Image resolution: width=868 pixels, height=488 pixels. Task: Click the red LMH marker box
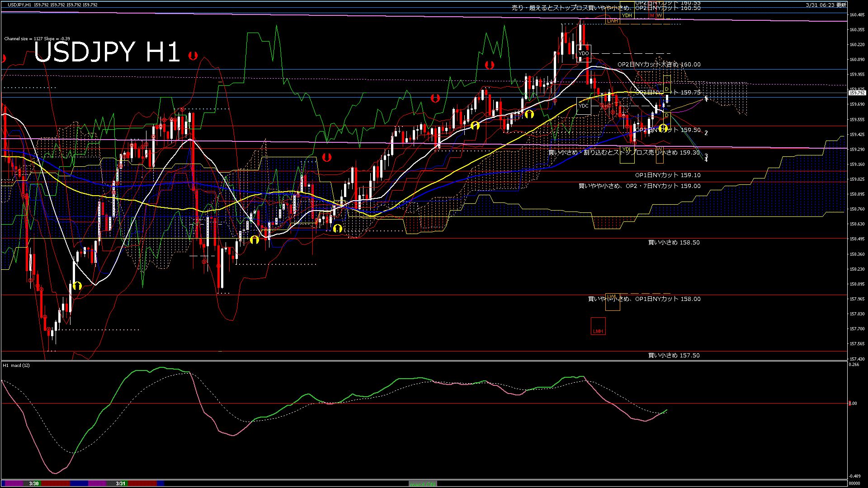(x=598, y=326)
